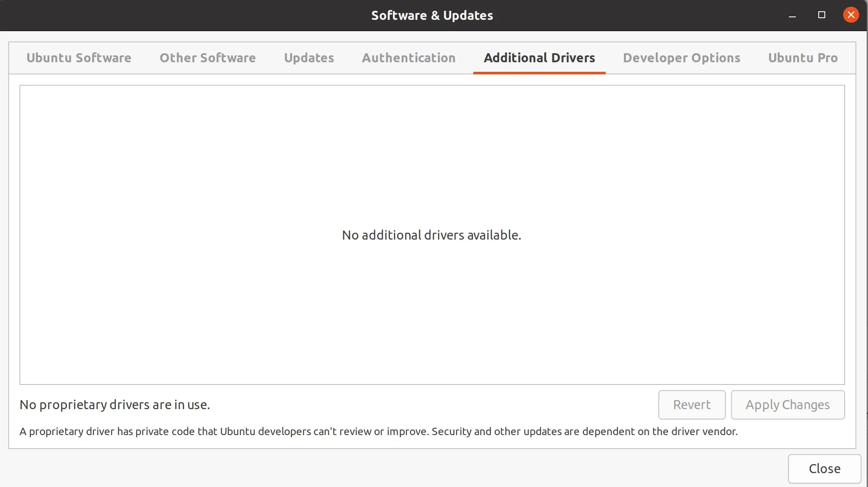
Task: Click the 'No proprietary drivers are in use.' text
Action: (x=115, y=405)
